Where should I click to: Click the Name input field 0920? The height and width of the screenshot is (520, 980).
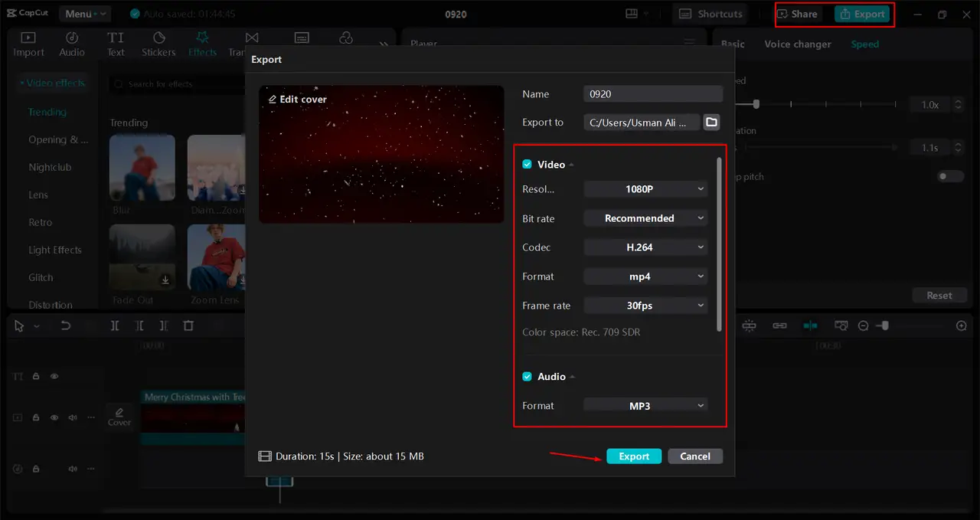653,93
